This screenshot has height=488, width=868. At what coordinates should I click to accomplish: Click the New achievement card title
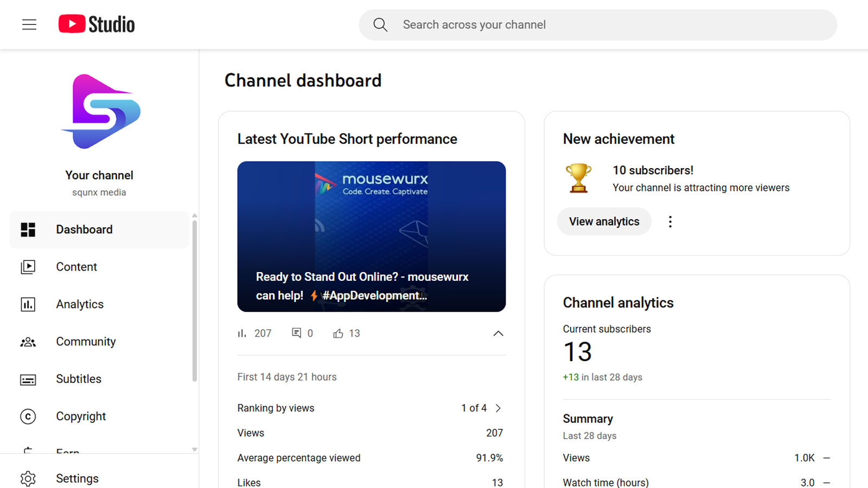(x=619, y=139)
